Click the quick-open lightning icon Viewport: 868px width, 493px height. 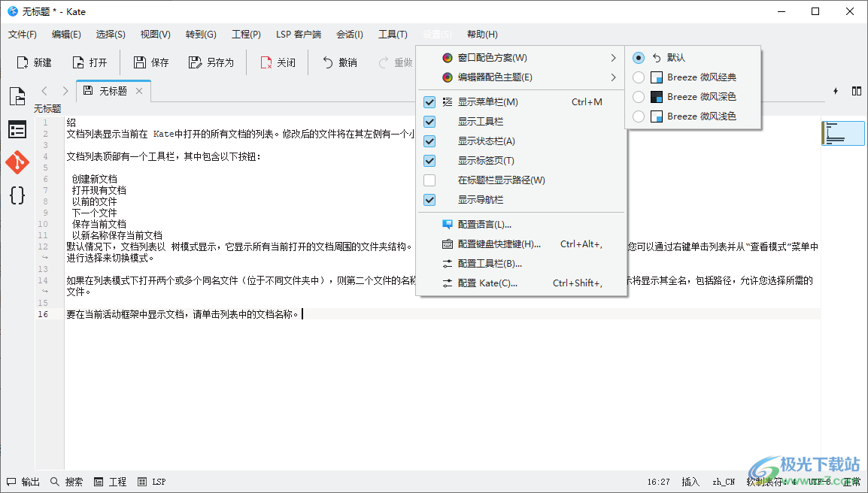(x=836, y=91)
